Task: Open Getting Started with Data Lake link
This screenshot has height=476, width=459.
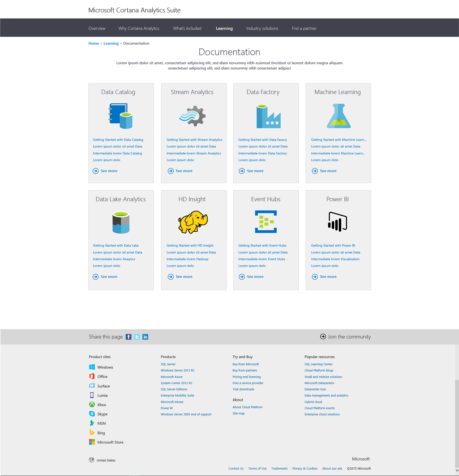Action: tap(116, 246)
